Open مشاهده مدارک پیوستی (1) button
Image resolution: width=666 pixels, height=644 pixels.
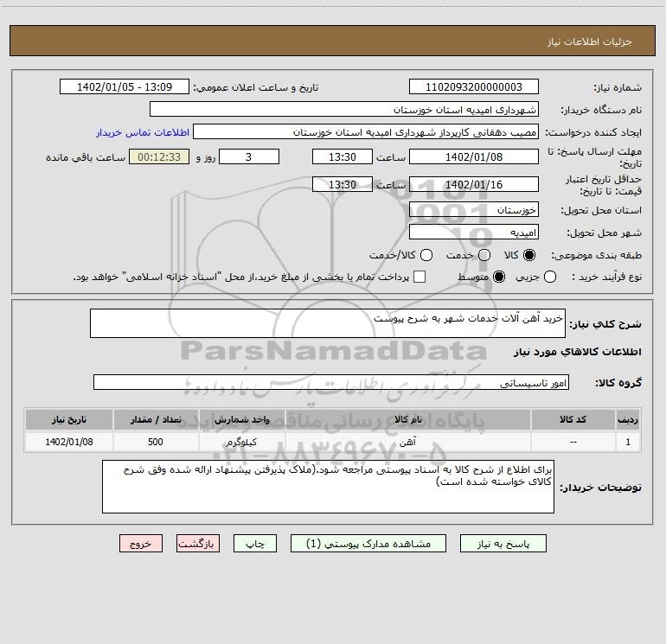pyautogui.click(x=368, y=544)
